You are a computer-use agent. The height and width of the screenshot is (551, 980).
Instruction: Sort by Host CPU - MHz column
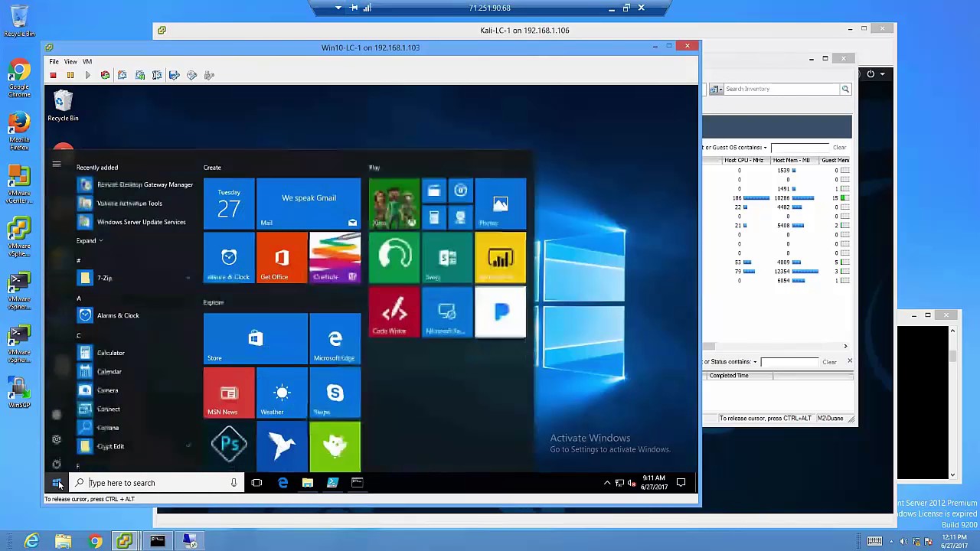point(744,161)
